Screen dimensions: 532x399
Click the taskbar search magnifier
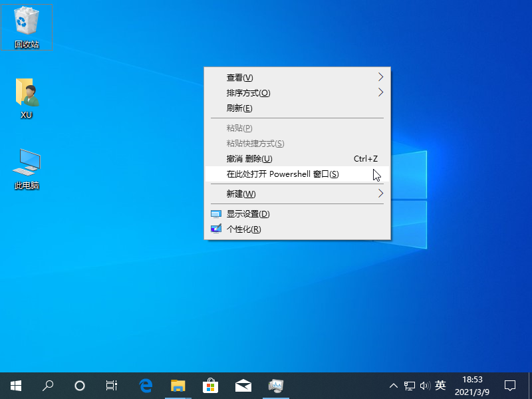tap(48, 385)
